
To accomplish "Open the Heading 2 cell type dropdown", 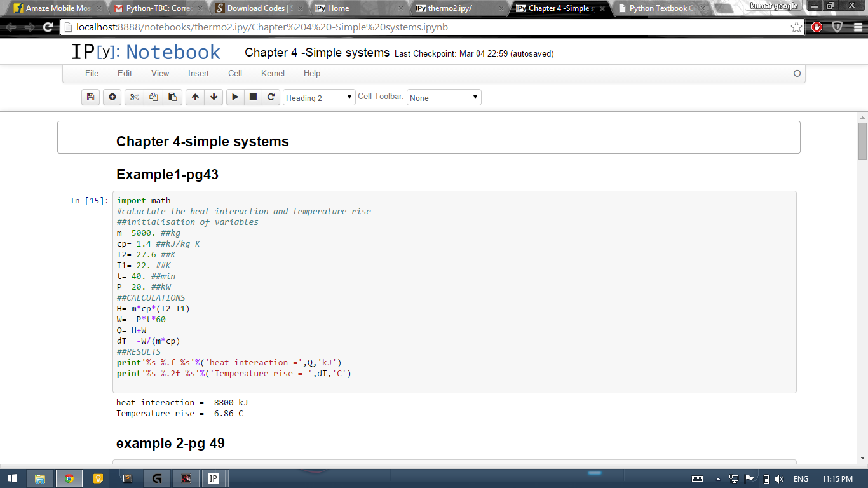I will tap(319, 98).
